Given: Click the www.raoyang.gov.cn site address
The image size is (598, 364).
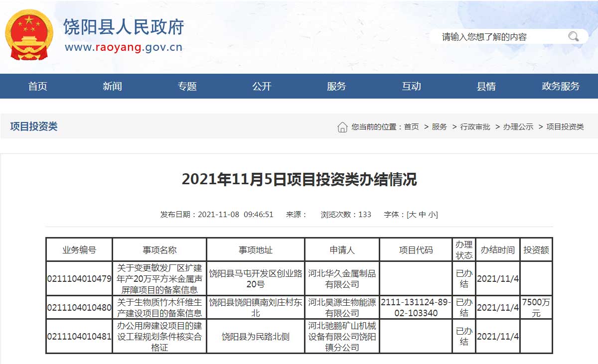Looking at the screenshot, I should coord(124,48).
